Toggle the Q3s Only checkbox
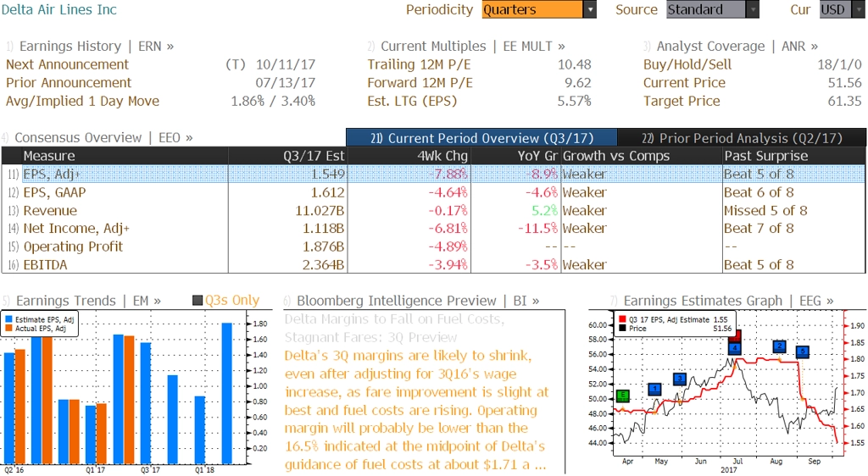 point(197,301)
